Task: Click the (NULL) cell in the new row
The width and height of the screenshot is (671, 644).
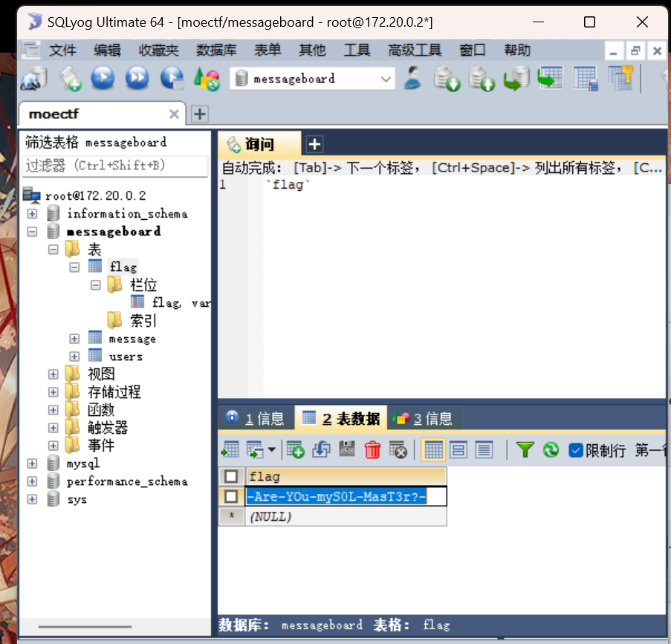Action: (346, 516)
